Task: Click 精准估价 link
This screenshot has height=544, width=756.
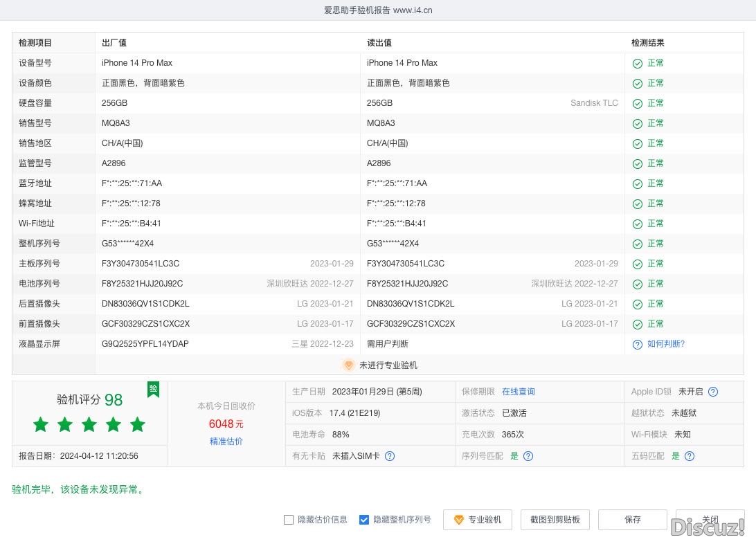Action: click(x=226, y=441)
